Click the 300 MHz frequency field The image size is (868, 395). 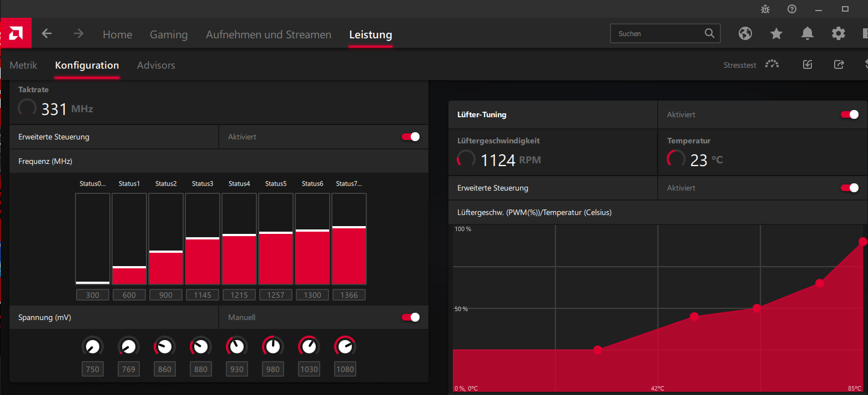click(93, 295)
